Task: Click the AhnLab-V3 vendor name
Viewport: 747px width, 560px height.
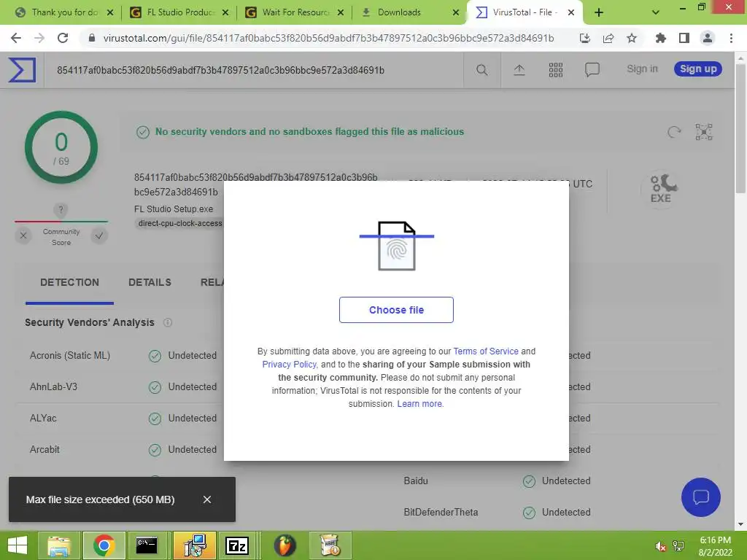Action: click(53, 386)
